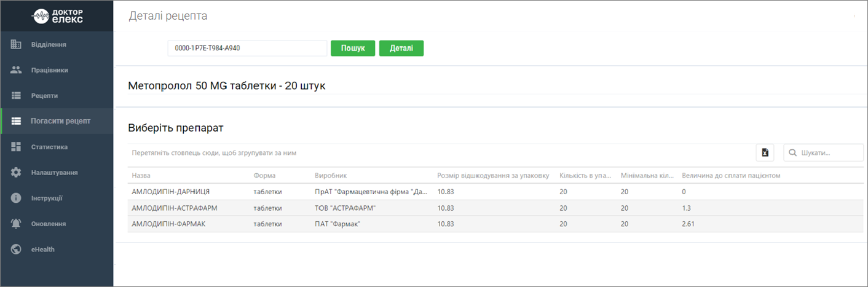Click the Працівники people icon
Screen dimensions: 868x287
pos(17,70)
